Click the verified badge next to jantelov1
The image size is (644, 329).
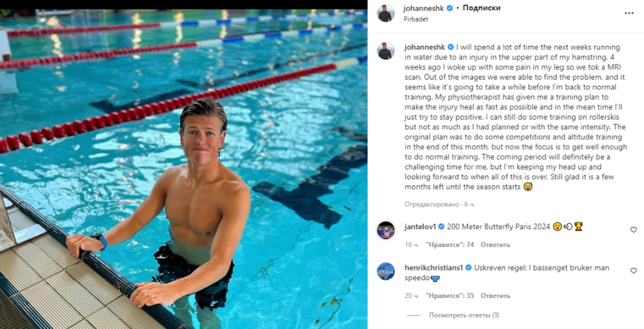coord(441,227)
